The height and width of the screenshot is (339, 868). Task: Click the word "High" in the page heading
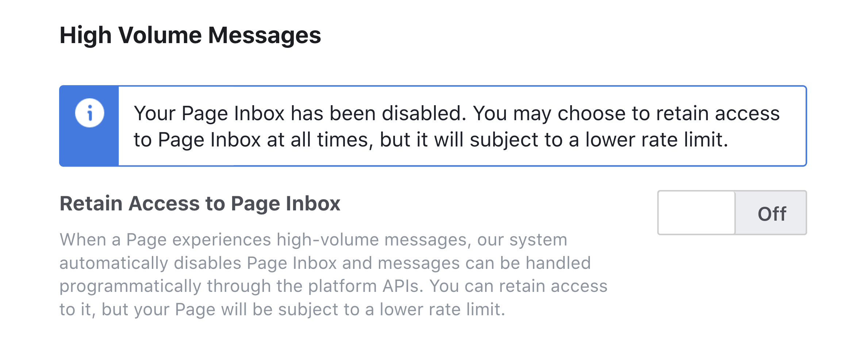[x=85, y=35]
